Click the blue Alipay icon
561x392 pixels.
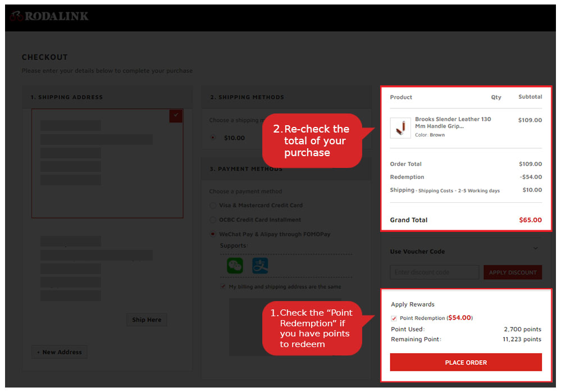coord(260,266)
